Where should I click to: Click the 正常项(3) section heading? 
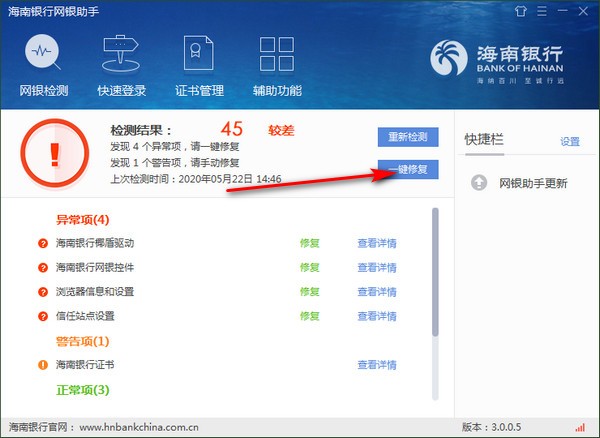pyautogui.click(x=83, y=390)
